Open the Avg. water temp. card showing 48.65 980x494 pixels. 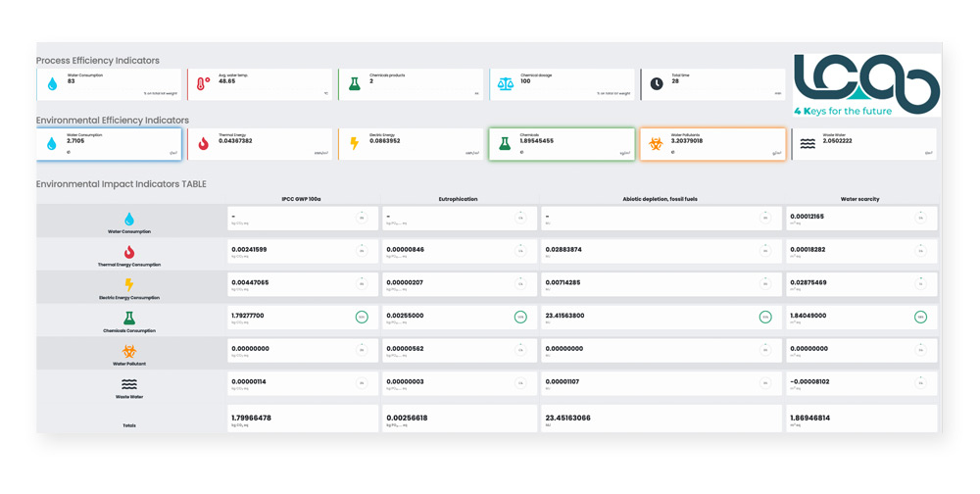tap(260, 84)
